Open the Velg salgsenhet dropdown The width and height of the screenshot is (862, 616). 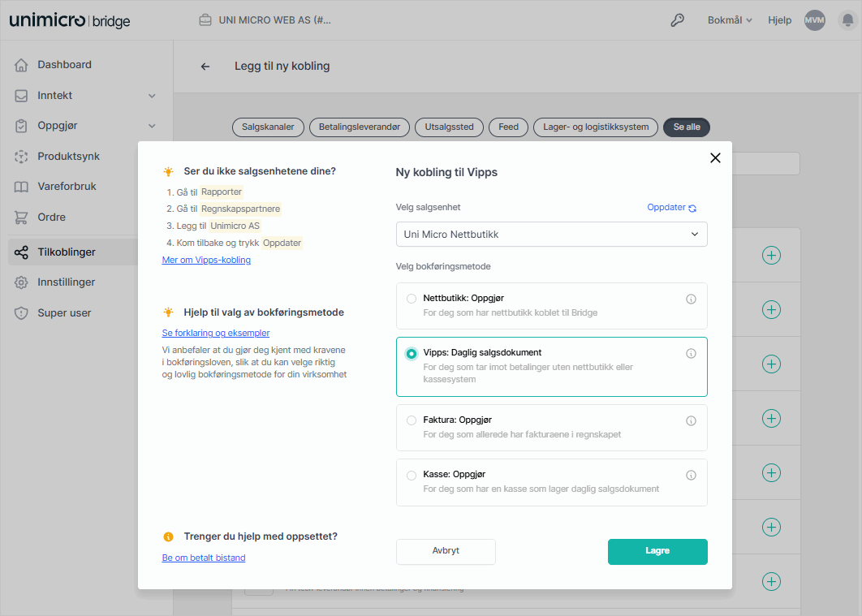pos(551,235)
